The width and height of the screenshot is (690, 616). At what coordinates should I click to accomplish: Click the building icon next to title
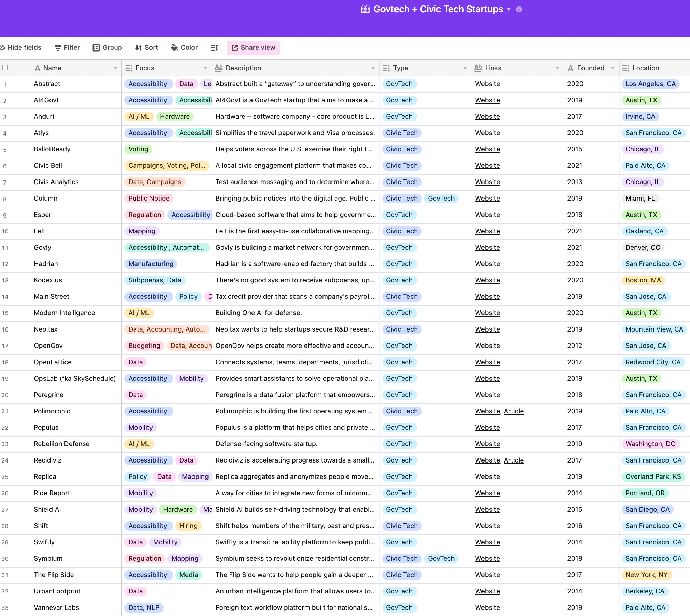[365, 9]
